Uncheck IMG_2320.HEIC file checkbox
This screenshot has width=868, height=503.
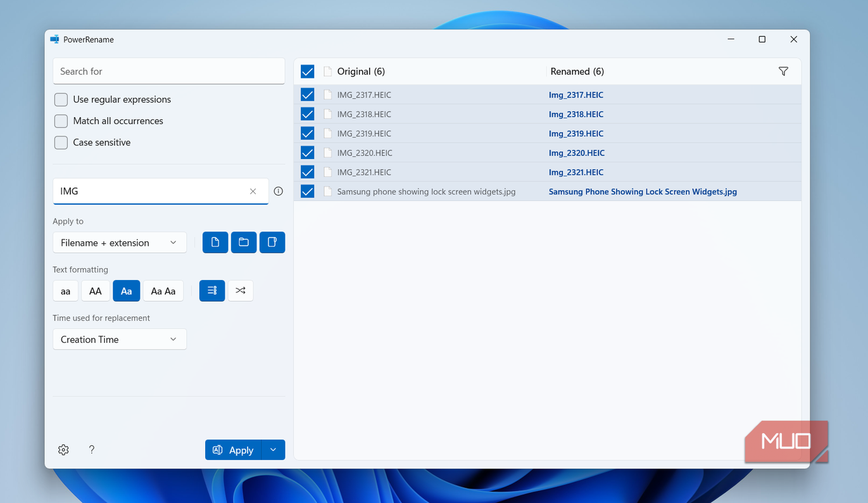coord(308,153)
